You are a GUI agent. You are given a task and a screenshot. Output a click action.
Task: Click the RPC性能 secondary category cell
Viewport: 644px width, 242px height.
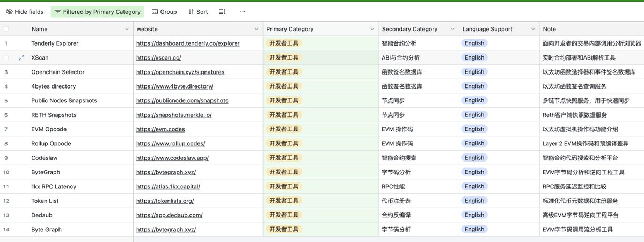pos(419,186)
